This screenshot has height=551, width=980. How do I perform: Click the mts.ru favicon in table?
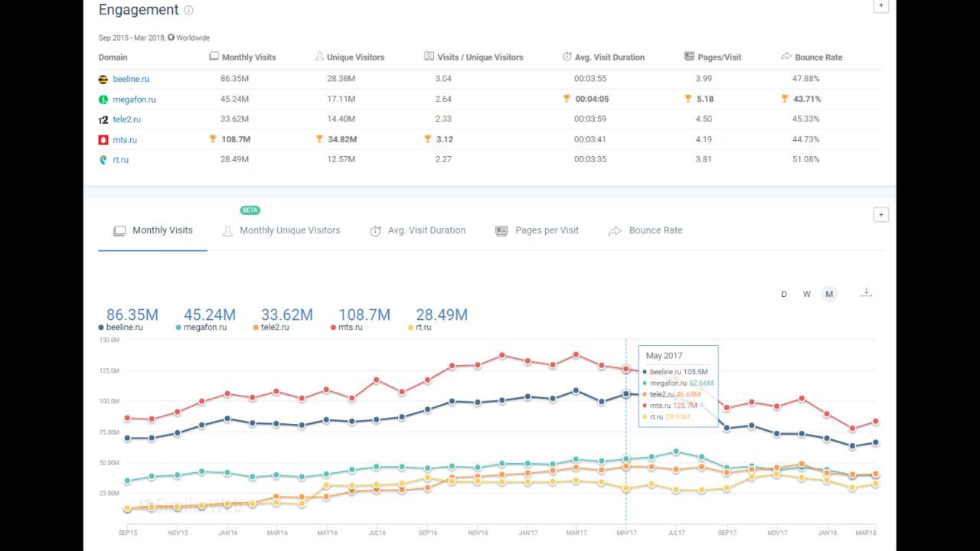click(x=103, y=140)
